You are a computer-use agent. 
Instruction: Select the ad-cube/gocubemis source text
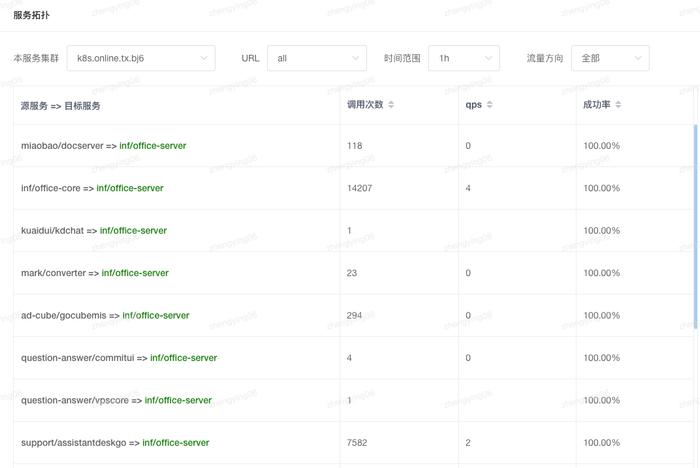tap(64, 315)
